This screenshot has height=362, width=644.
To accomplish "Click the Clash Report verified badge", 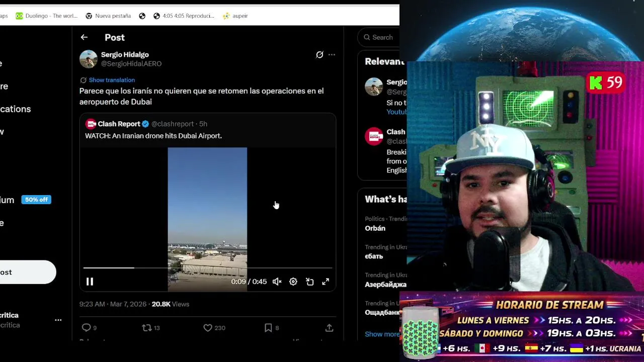I will point(145,124).
